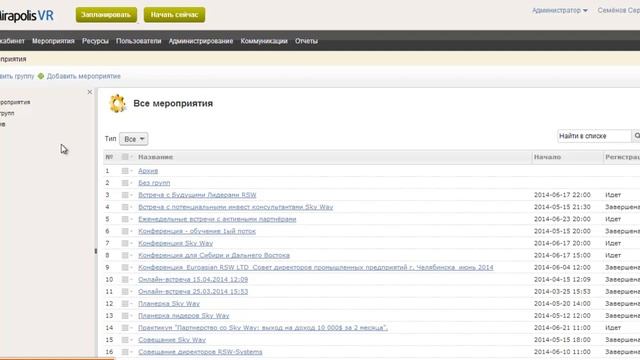Screen dimensions: 640x360
Task: Open the Отчеты menu
Action: click(x=306, y=41)
